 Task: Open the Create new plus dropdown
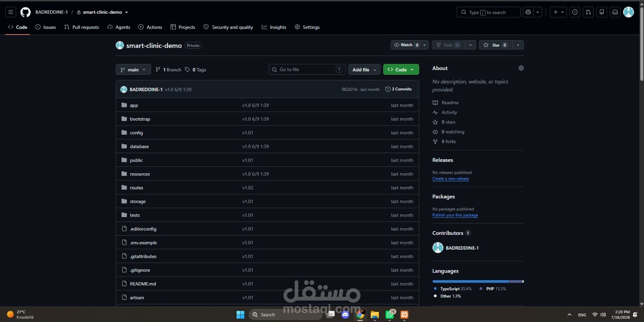pyautogui.click(x=558, y=12)
